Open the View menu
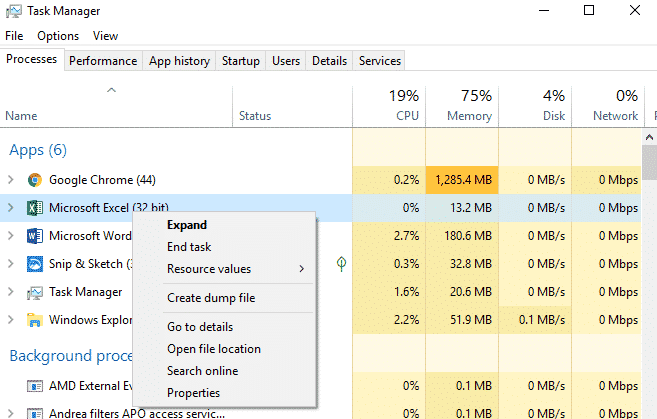The width and height of the screenshot is (657, 419). coord(106,36)
